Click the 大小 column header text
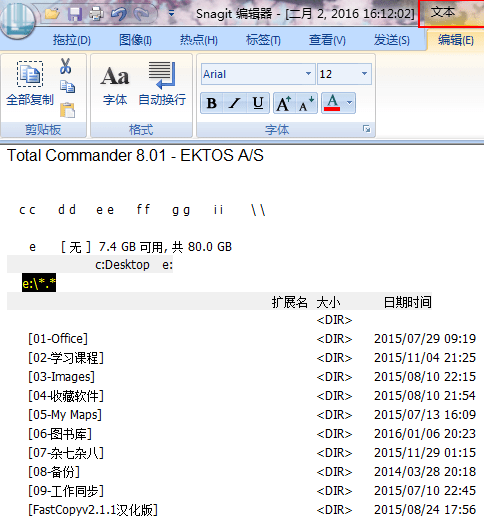This screenshot has height=522, width=484. [328, 302]
